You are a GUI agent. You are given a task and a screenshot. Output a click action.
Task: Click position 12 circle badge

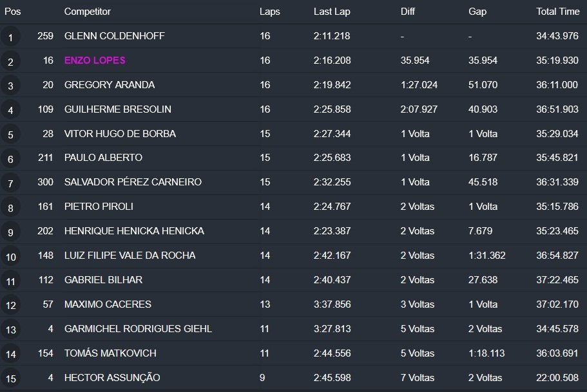pyautogui.click(x=10, y=306)
